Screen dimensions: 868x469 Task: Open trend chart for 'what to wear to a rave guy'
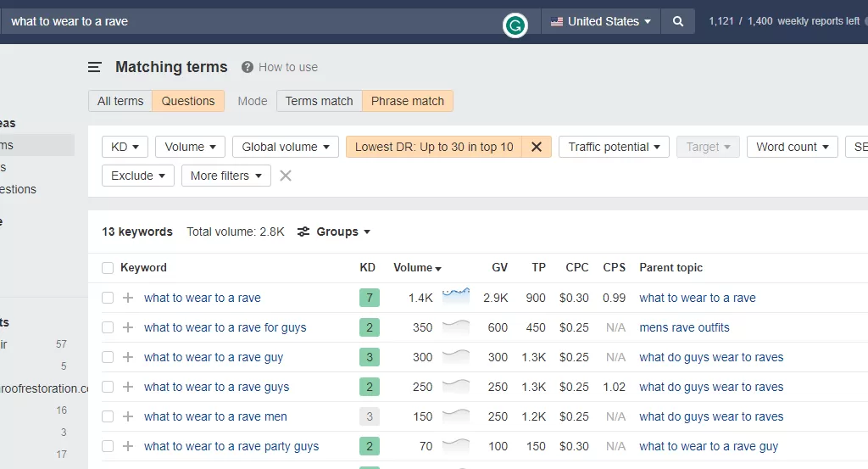coord(456,356)
